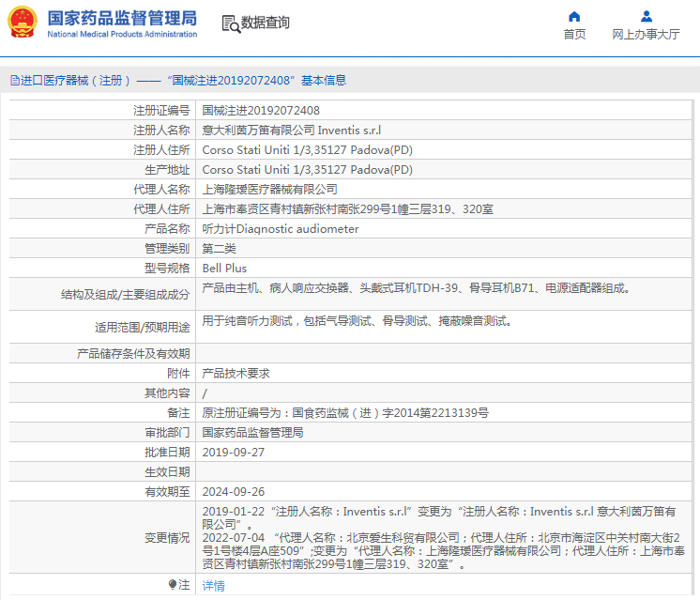
Task: Open the 数据查询 search icon
Action: click(231, 23)
